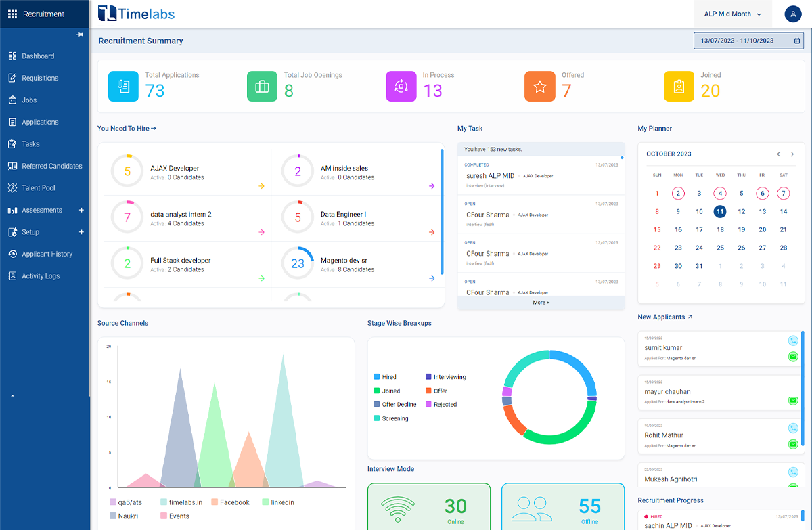812x530 pixels.
Task: Email mayur chauhan via the green mail icon
Action: pos(793,401)
